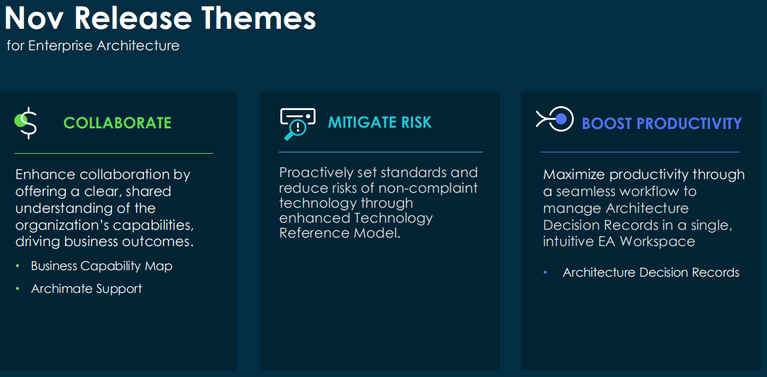The width and height of the screenshot is (767, 377).
Task: Click the green bullet before Business Capability Map
Action: click(18, 266)
